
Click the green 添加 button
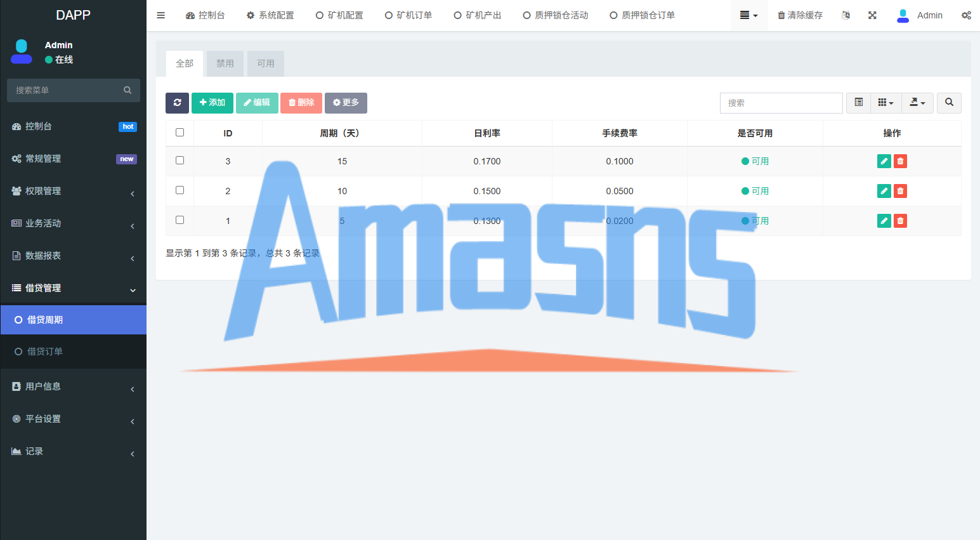[x=212, y=103]
